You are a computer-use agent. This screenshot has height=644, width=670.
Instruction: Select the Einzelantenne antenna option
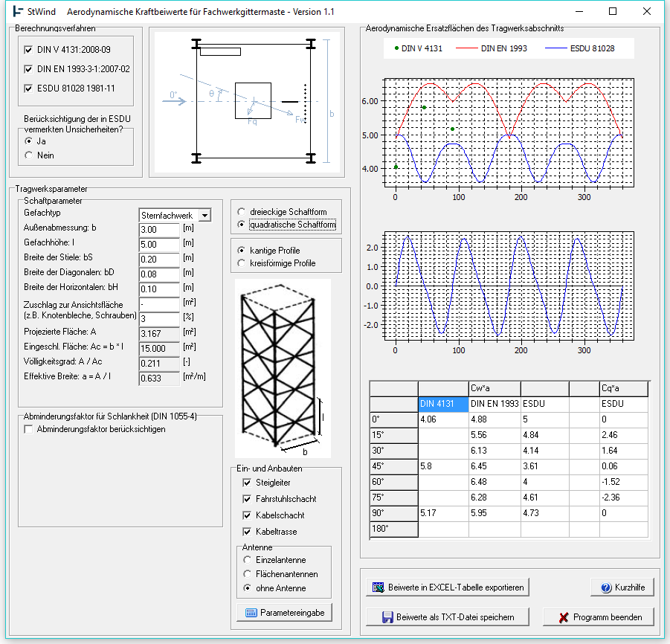(248, 560)
